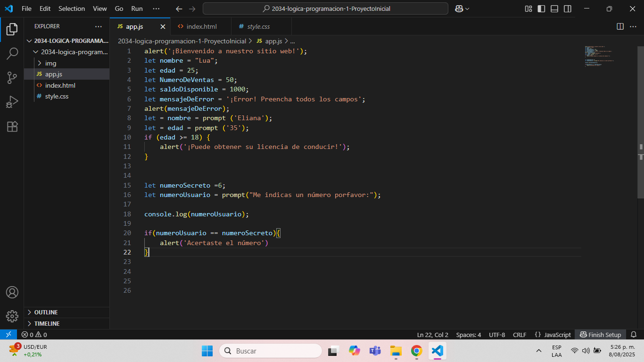644x362 pixels.
Task: Open the Copilot chat icon
Action: (459, 8)
